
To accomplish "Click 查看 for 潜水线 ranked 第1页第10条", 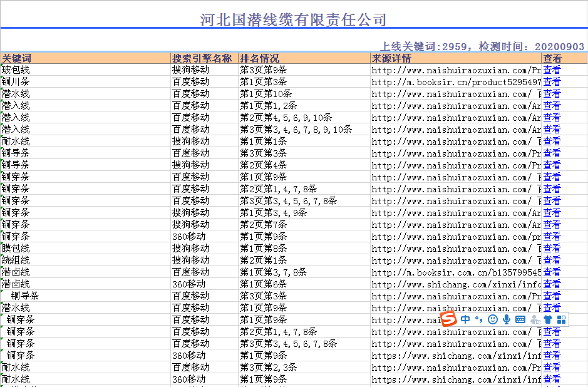I will (x=552, y=94).
